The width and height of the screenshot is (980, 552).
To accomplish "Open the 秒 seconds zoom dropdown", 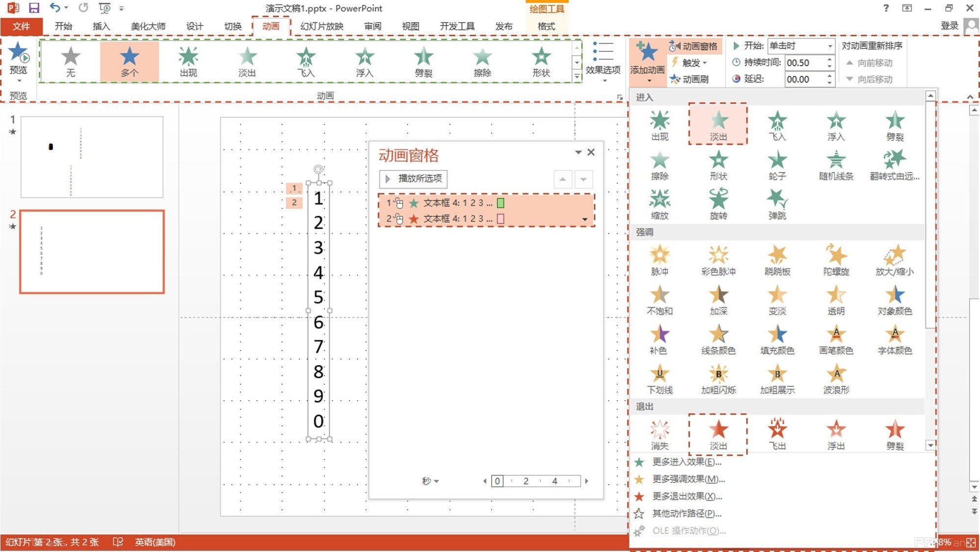I will (430, 481).
